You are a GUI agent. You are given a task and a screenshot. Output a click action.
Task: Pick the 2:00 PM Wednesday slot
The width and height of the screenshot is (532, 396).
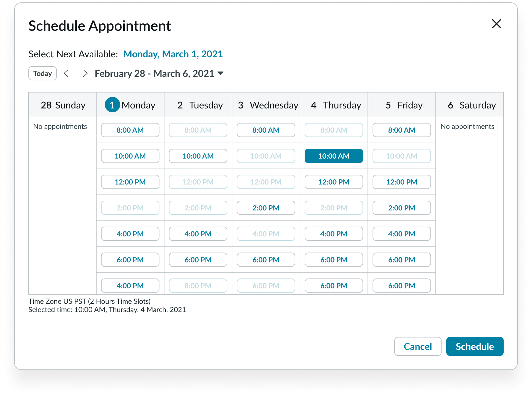pos(265,208)
